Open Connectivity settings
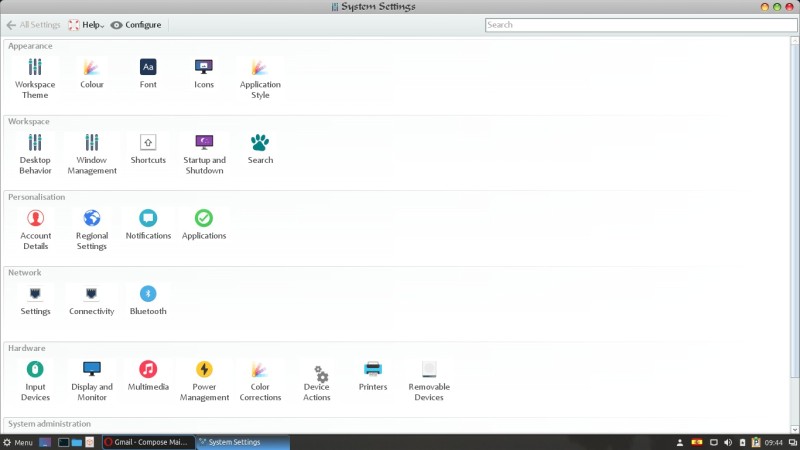800x450 pixels. pyautogui.click(x=91, y=300)
